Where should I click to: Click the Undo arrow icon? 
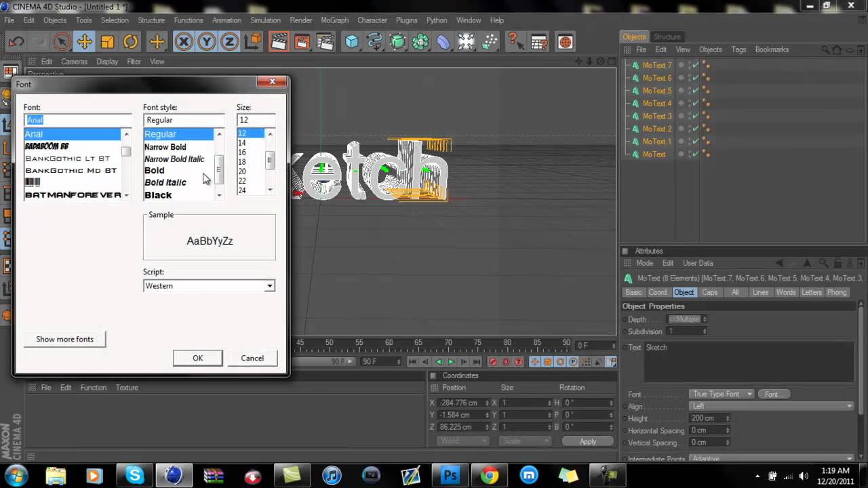pyautogui.click(x=16, y=42)
